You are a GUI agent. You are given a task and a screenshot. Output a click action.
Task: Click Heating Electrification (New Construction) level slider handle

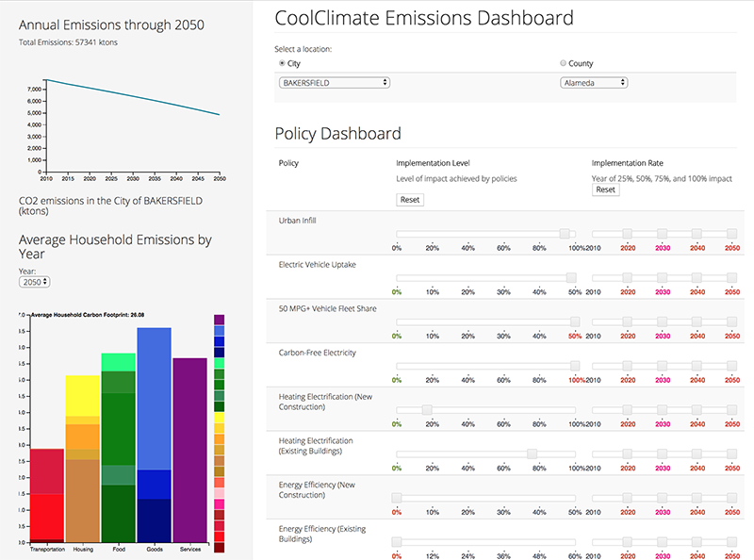click(x=427, y=410)
